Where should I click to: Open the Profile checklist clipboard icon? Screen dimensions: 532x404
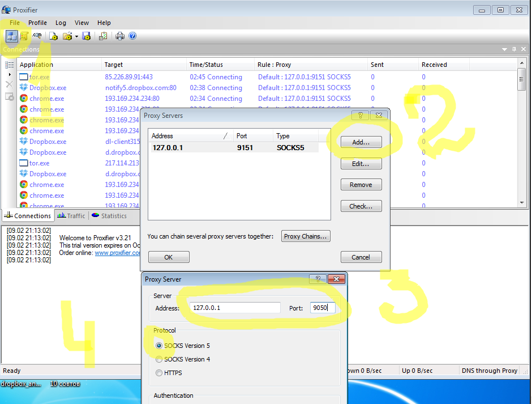pos(103,36)
